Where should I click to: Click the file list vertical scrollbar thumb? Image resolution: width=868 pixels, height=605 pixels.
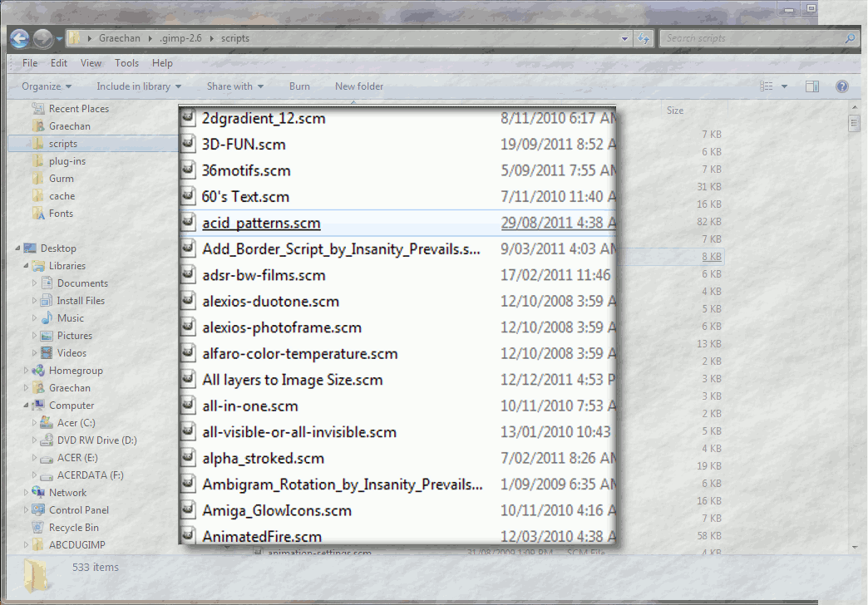(x=854, y=123)
